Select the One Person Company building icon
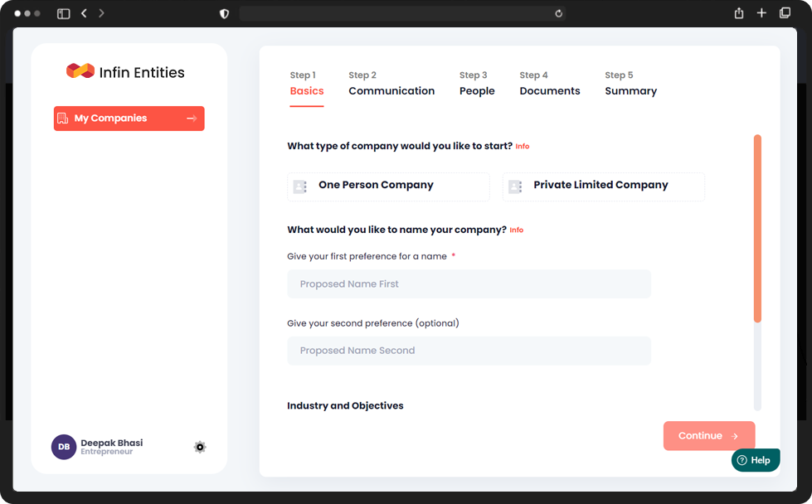The image size is (812, 504). (x=300, y=187)
